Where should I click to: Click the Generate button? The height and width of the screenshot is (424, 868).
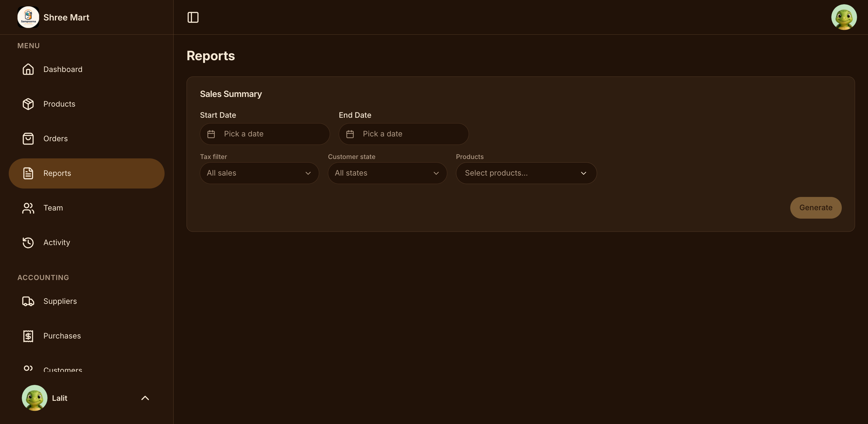816,207
